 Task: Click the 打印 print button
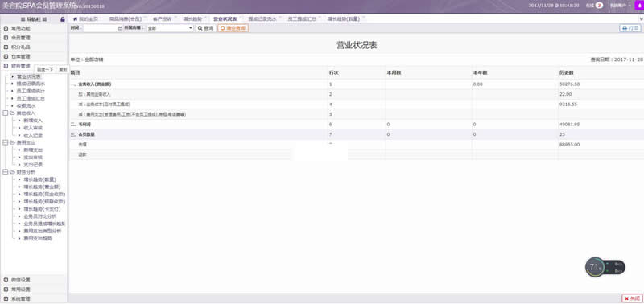[630, 28]
